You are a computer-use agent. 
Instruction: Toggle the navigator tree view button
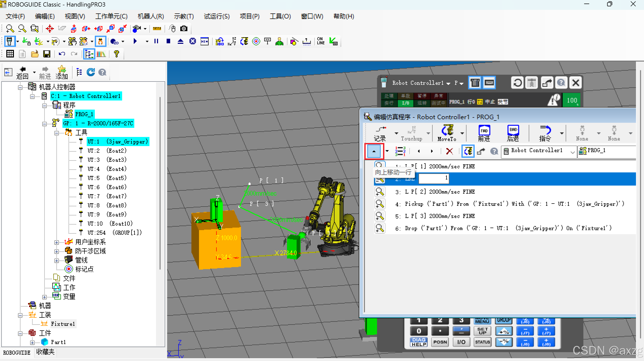[89, 54]
